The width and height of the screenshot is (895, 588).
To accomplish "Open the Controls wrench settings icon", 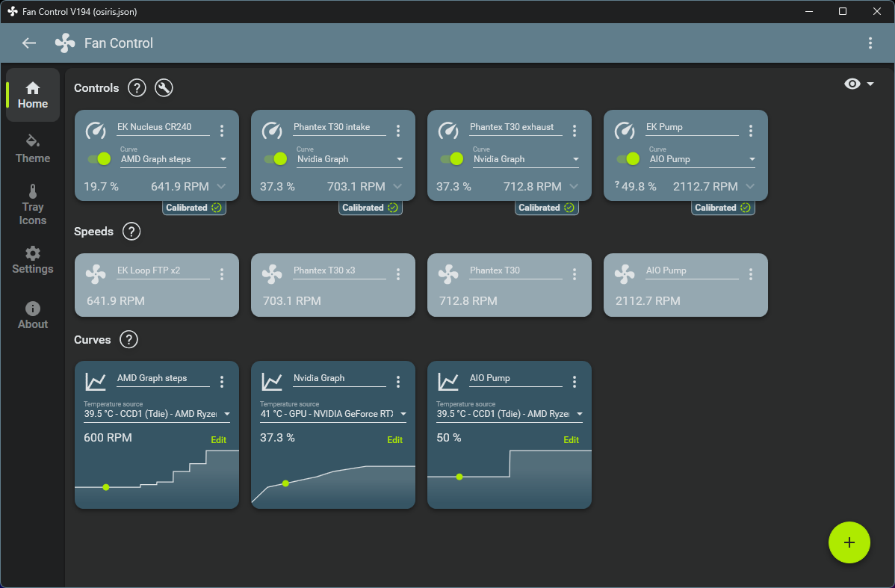I will point(164,88).
